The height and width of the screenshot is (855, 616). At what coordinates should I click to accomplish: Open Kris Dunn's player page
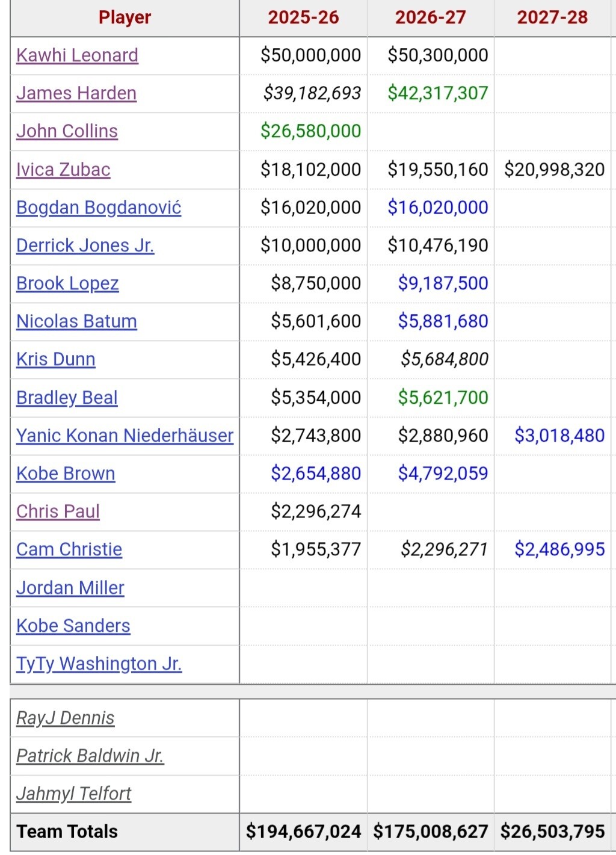pyautogui.click(x=56, y=359)
